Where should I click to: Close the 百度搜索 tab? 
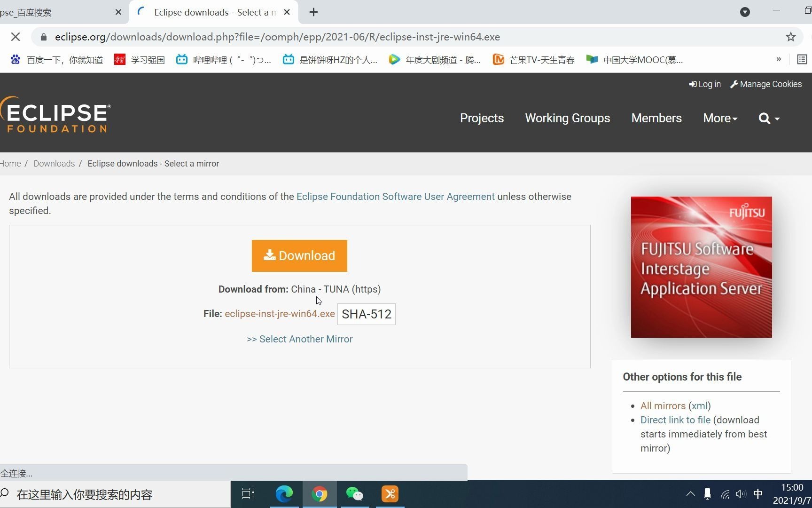(x=118, y=12)
